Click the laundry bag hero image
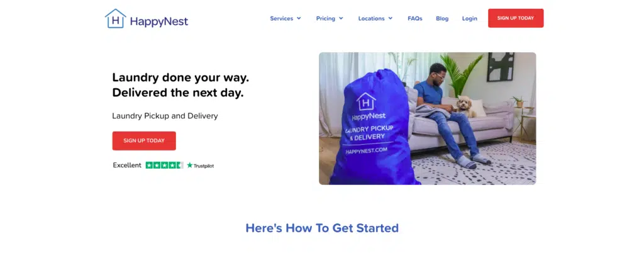This screenshot has height=253, width=644. pos(427,118)
